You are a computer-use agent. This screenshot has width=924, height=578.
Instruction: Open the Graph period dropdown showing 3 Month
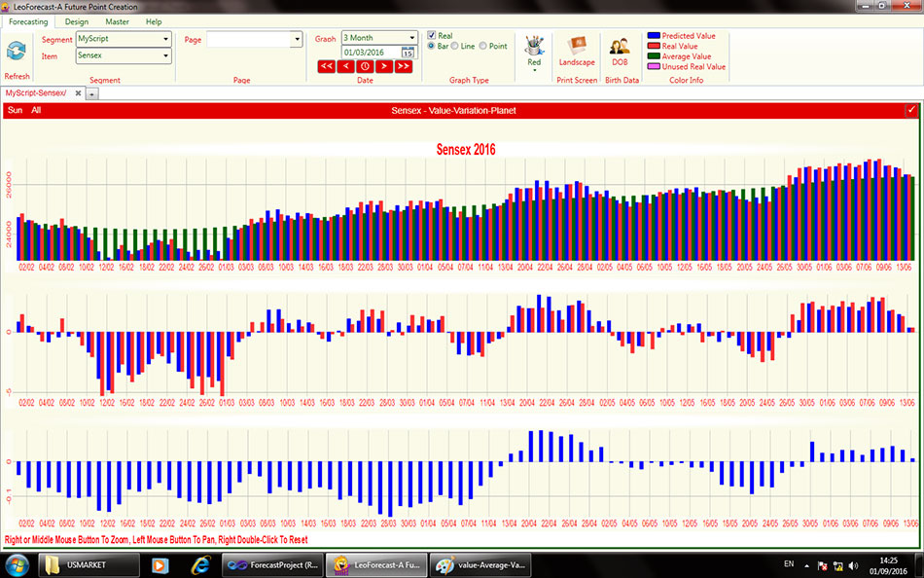tap(379, 38)
